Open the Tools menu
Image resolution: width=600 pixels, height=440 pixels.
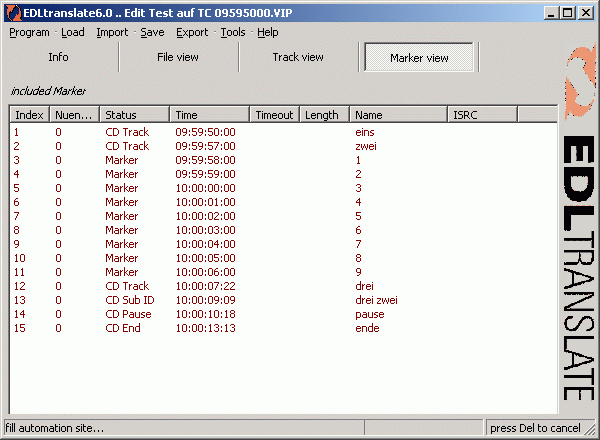(232, 32)
